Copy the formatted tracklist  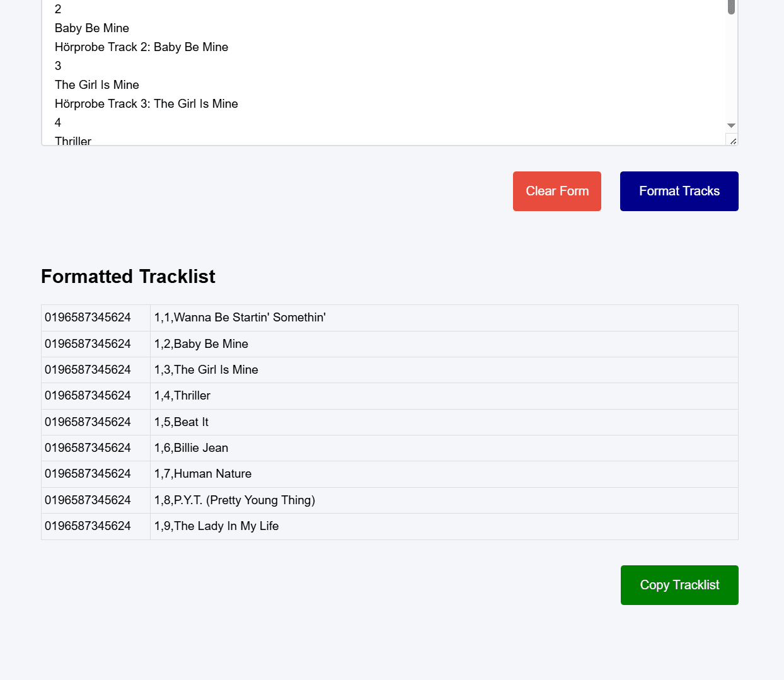pos(679,585)
